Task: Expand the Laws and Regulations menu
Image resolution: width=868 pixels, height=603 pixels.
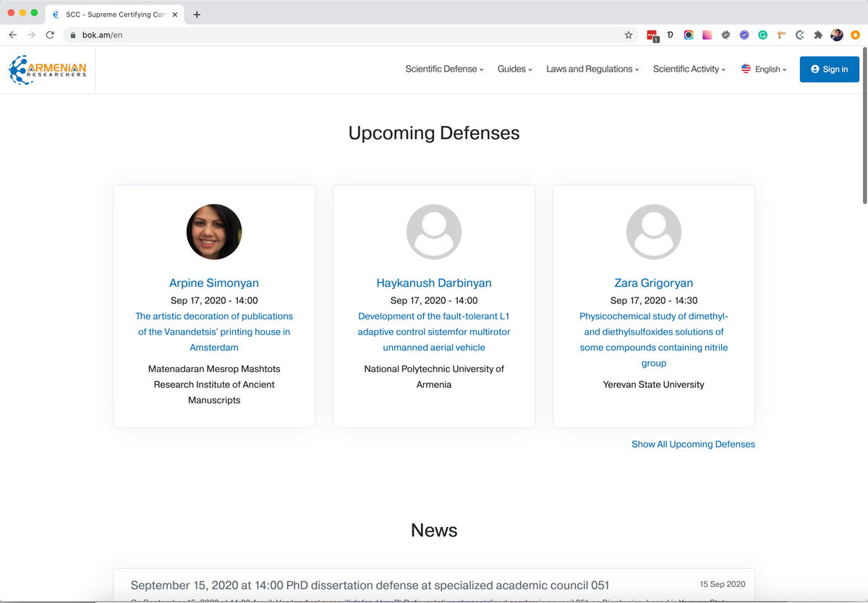Action: coord(592,69)
